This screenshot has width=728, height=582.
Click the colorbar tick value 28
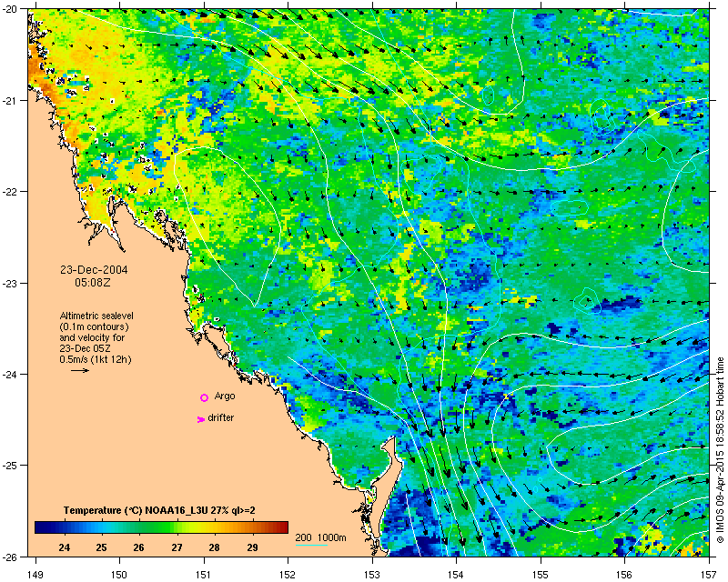click(x=214, y=547)
